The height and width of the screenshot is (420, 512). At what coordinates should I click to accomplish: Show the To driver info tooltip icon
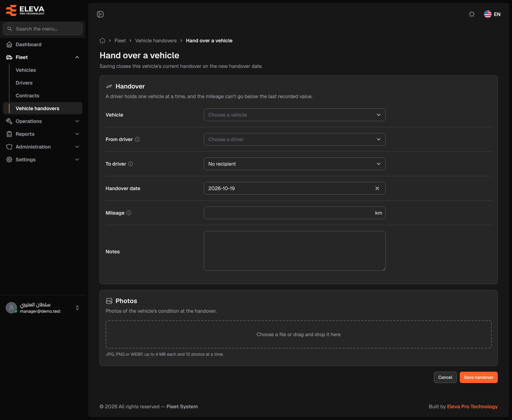[130, 164]
